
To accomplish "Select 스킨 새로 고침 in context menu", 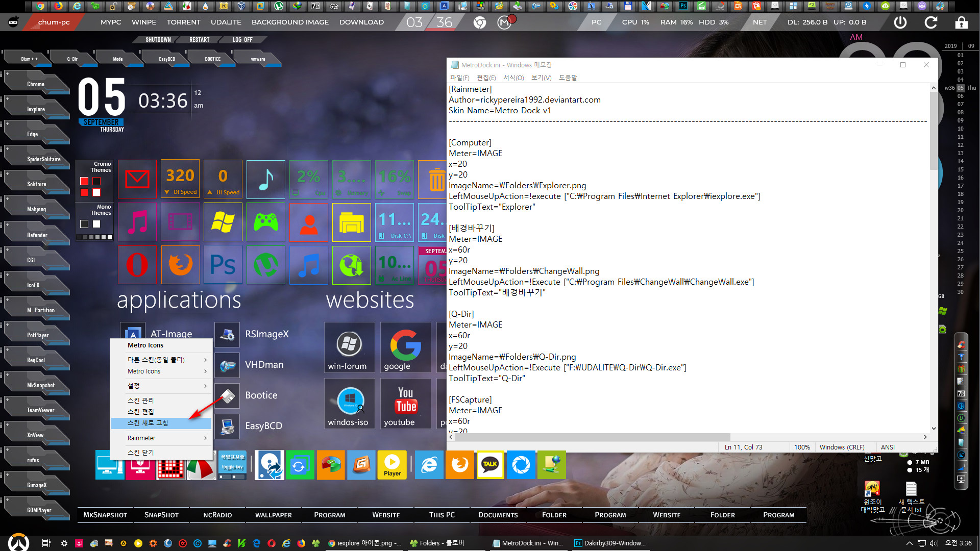I will (161, 423).
